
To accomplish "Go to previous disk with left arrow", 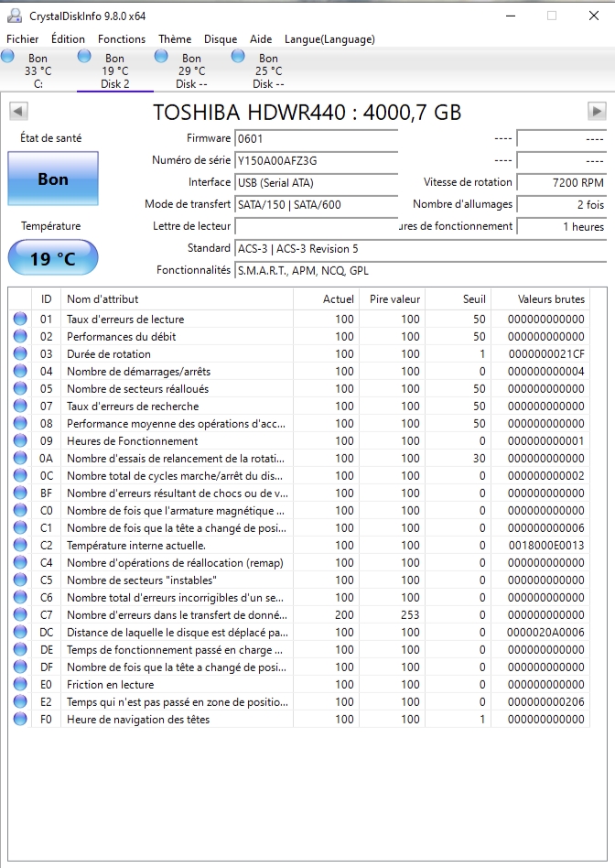I will 18,112.
